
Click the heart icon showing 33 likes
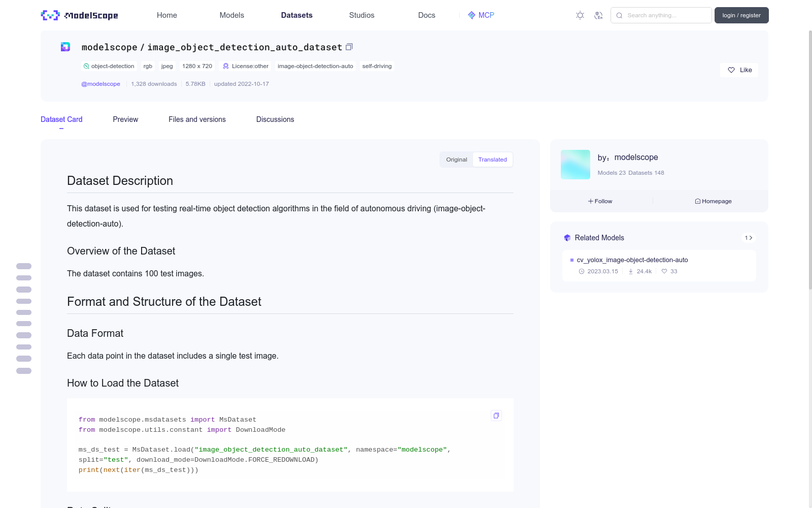tap(664, 271)
